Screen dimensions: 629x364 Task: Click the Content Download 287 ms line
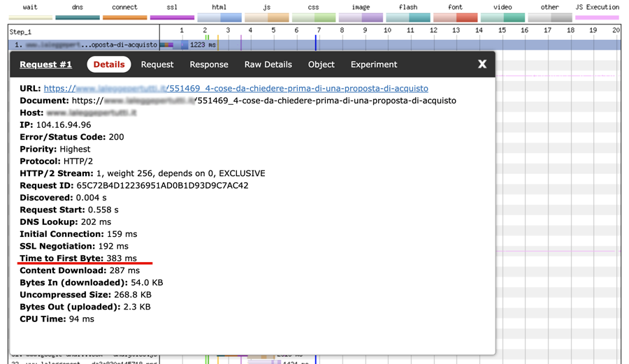pyautogui.click(x=80, y=270)
